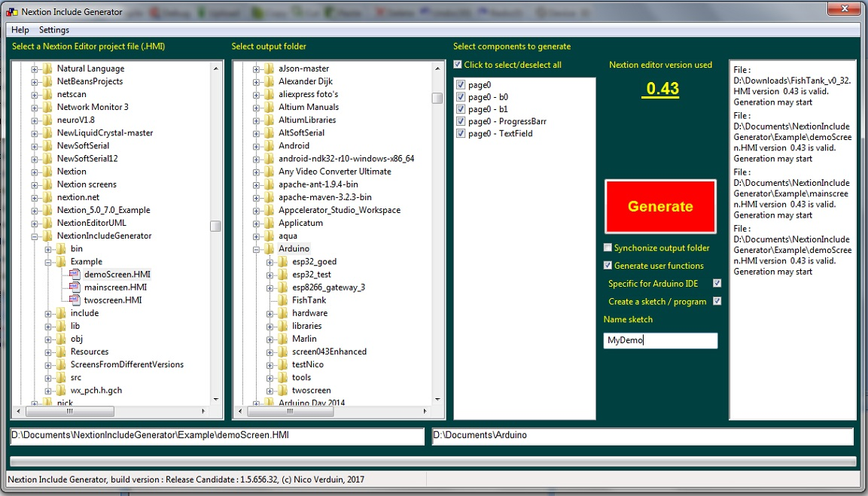Click the Name sketch input field containing MyDemo
Viewport: 868px width, 496px height.
[x=660, y=340]
